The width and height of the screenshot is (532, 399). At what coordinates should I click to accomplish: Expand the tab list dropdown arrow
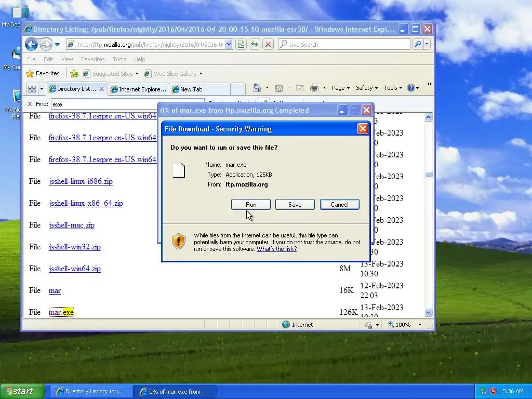[x=42, y=89]
